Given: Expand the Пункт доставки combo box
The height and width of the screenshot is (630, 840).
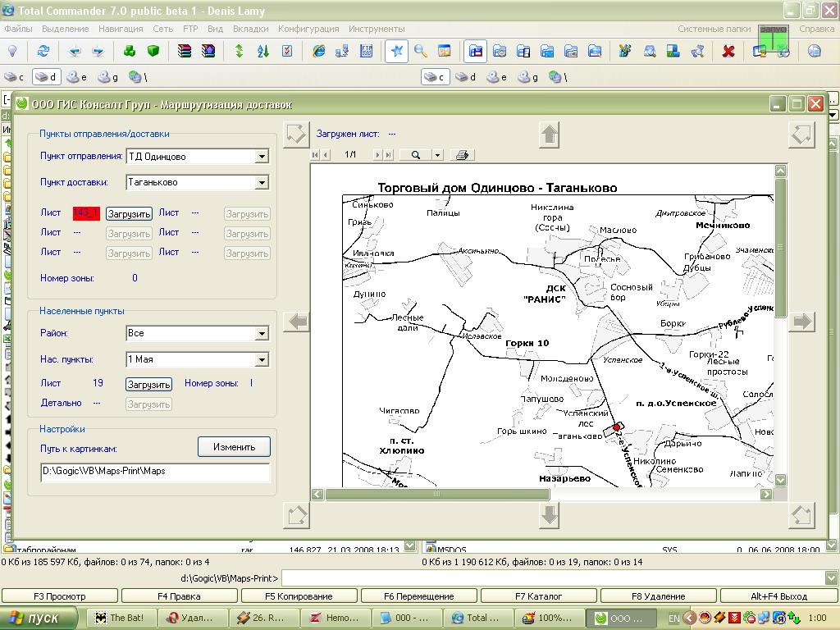Looking at the screenshot, I should pos(262,183).
